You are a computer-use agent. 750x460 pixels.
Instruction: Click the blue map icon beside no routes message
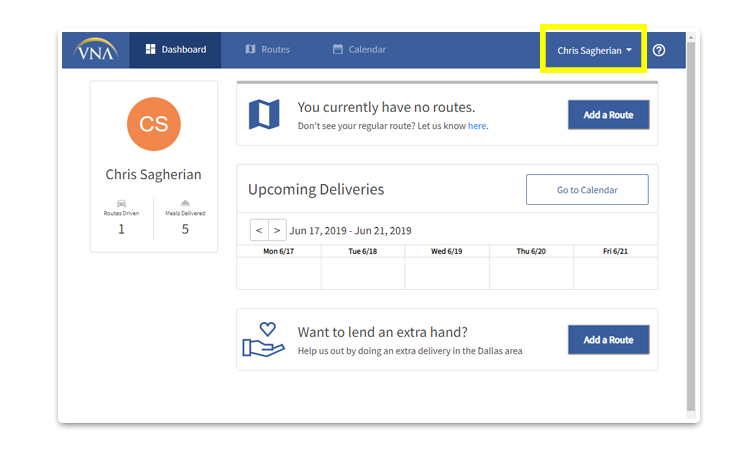264,114
